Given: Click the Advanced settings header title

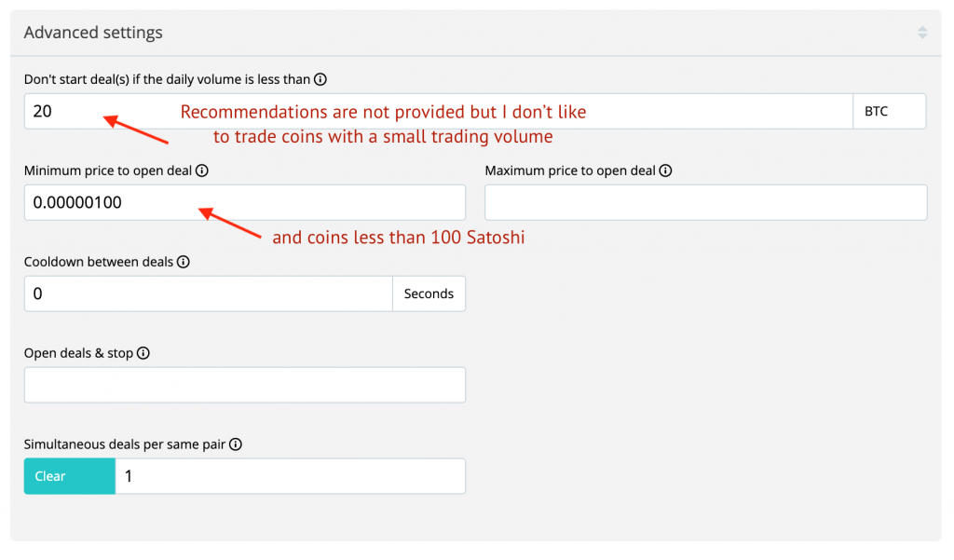Looking at the screenshot, I should click(x=93, y=33).
